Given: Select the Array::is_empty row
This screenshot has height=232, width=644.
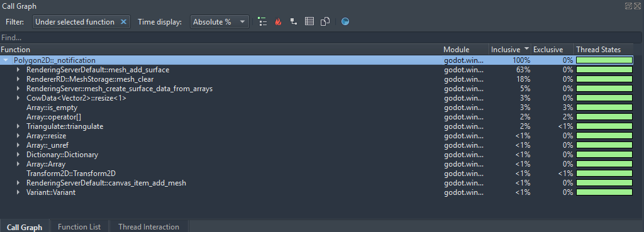Looking at the screenshot, I should pos(316,108).
